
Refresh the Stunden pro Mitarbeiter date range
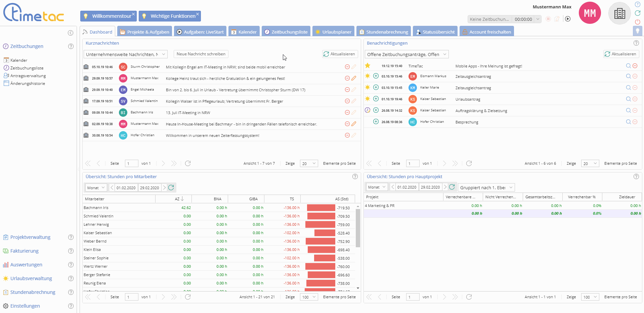(171, 188)
